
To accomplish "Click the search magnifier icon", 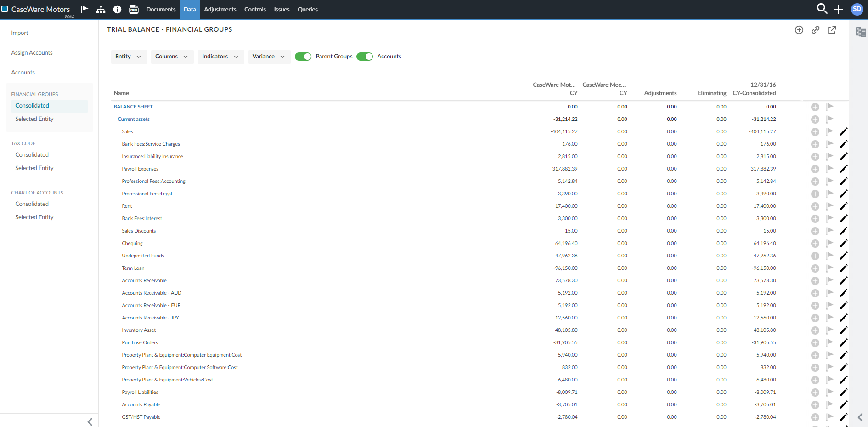I will pos(822,9).
